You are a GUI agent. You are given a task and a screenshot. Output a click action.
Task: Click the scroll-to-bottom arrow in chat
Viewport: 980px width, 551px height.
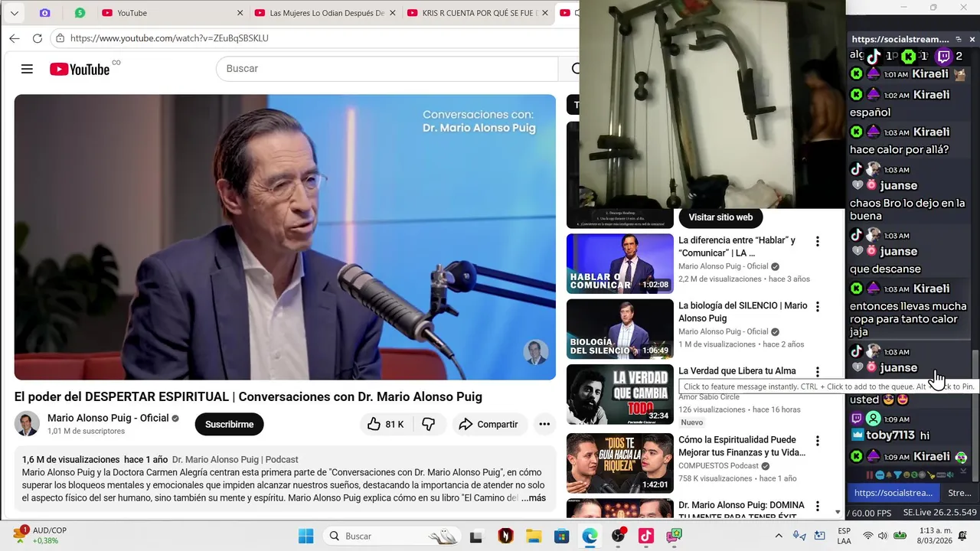click(x=963, y=471)
